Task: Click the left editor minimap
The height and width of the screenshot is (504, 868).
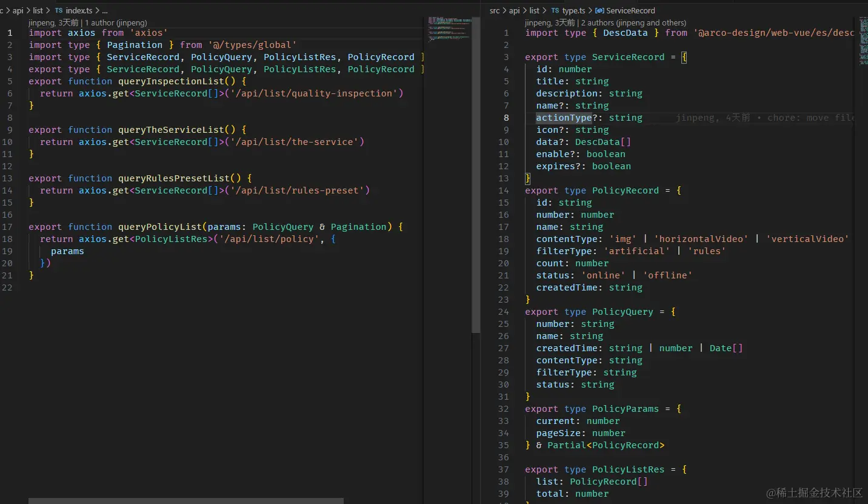Action: click(449, 29)
